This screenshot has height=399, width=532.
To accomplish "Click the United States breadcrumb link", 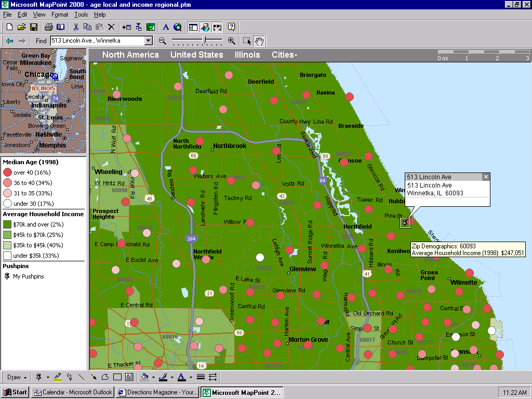I will tap(196, 55).
